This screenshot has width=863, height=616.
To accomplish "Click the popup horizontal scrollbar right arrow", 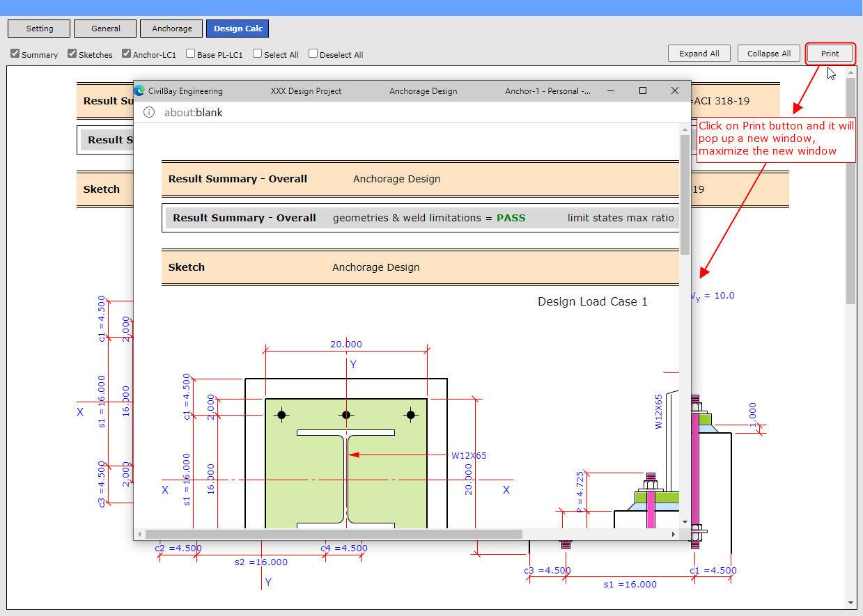I will 674,534.
